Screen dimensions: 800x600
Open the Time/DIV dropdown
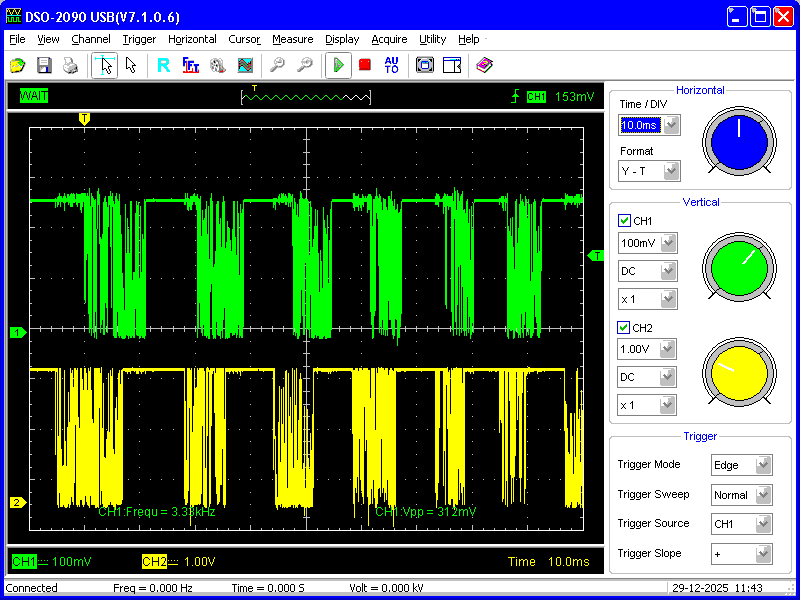pos(671,125)
